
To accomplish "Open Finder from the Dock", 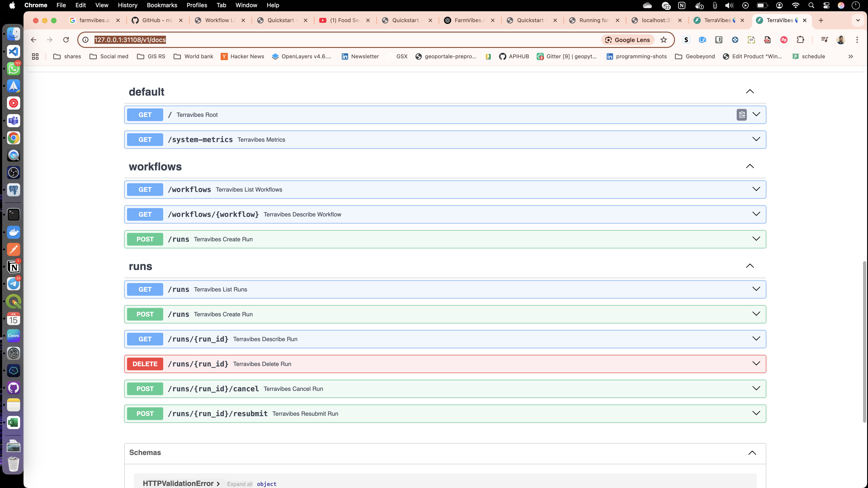I will pyautogui.click(x=14, y=34).
